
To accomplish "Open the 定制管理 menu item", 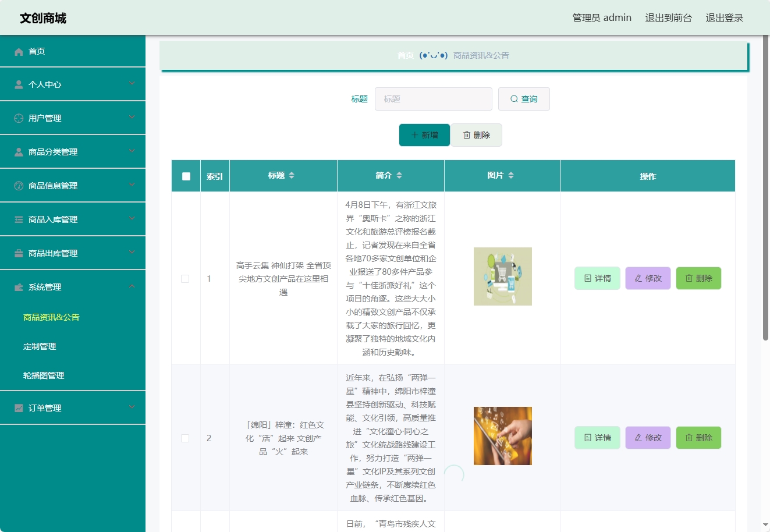I will [39, 346].
